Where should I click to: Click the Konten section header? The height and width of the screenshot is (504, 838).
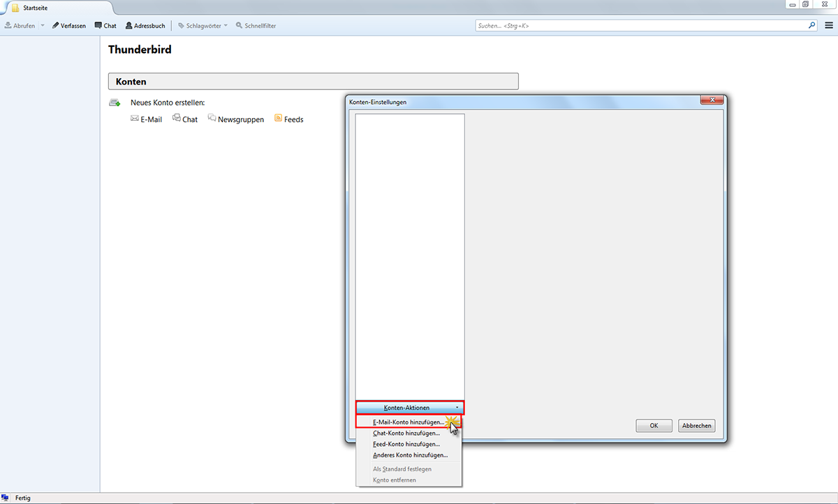coord(314,82)
